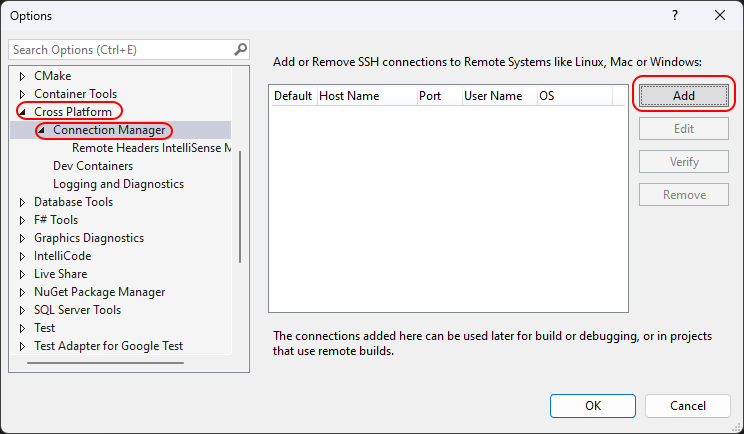
Task: Expand the NuGet Package Manager arrow
Action: pos(22,292)
